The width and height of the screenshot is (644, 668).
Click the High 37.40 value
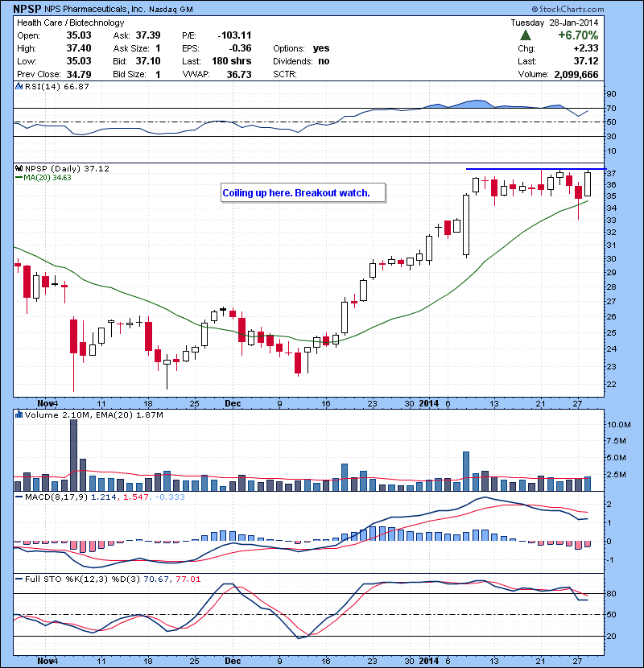pyautogui.click(x=79, y=48)
